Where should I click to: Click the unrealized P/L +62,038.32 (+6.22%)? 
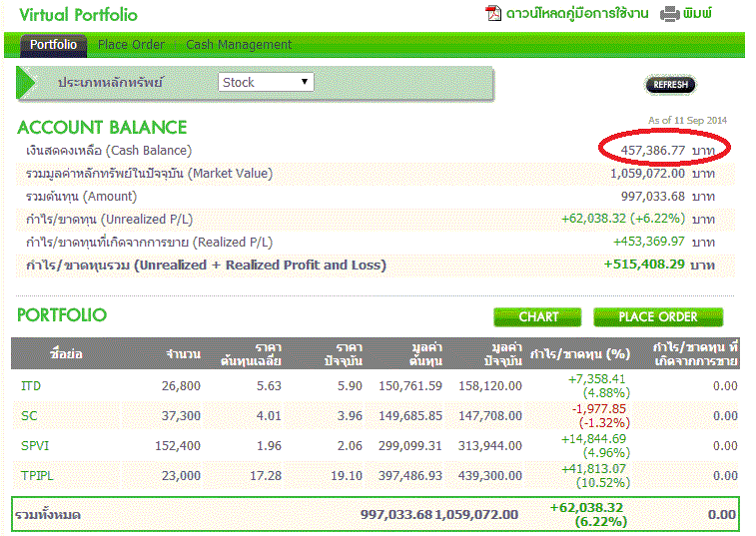click(623, 219)
